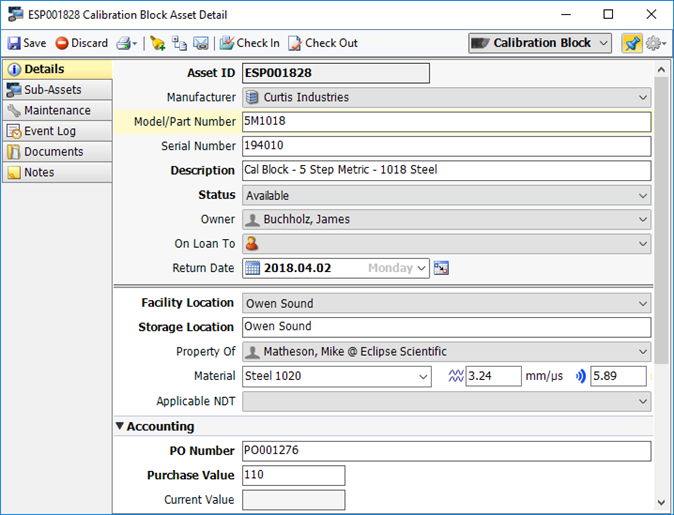Click the Asset ID field

click(336, 73)
